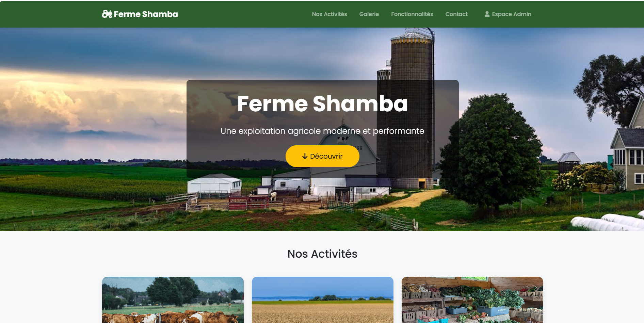Click the down arrow icon in Découvrir button
The image size is (644, 323).
[x=305, y=156]
